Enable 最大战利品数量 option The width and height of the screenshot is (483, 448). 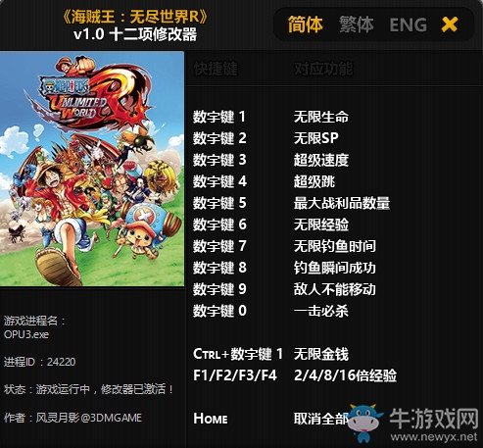(341, 203)
